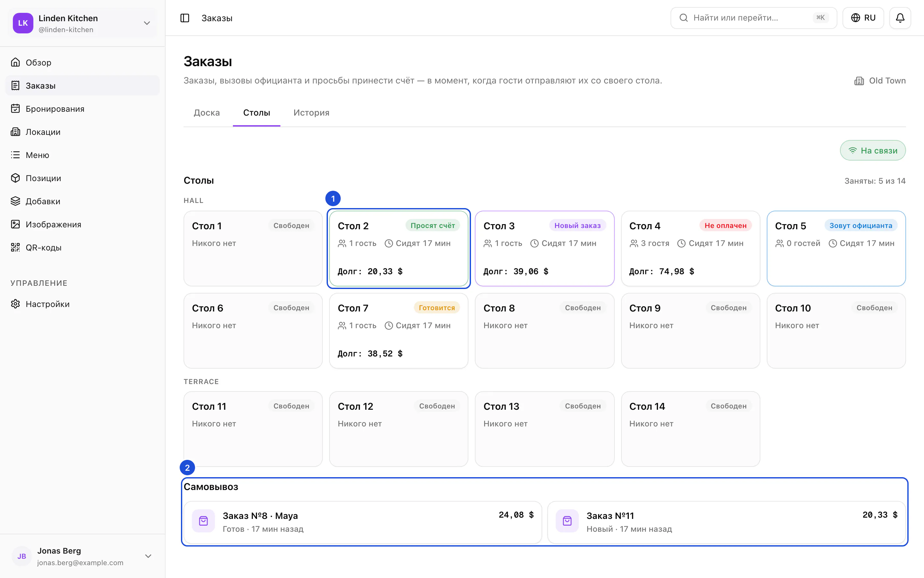Image resolution: width=924 pixels, height=578 pixels.
Task: Go to Заказы in the sidebar
Action: click(82, 86)
